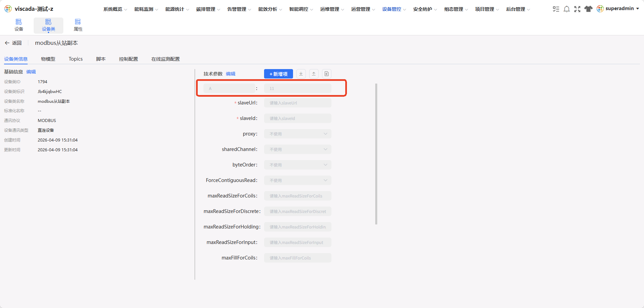The height and width of the screenshot is (308, 644).
Task: Open the 安全防护 menu
Action: click(x=425, y=9)
